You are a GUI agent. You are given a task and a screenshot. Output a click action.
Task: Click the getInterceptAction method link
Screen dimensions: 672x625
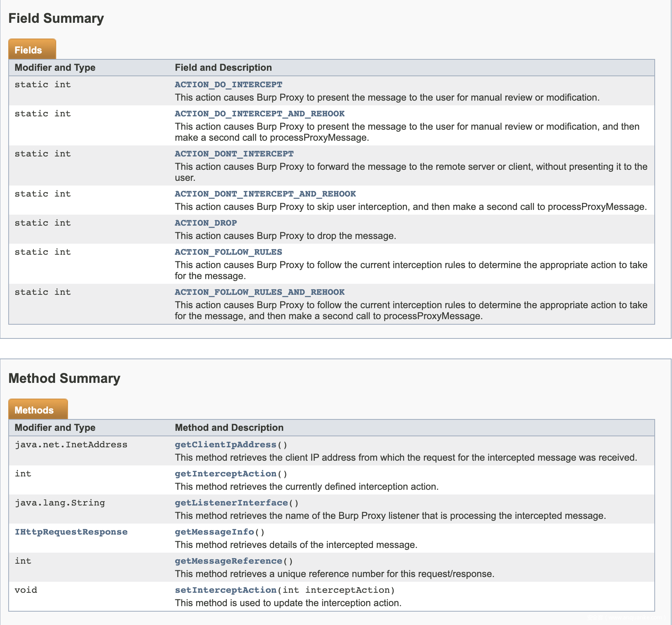pyautogui.click(x=225, y=474)
